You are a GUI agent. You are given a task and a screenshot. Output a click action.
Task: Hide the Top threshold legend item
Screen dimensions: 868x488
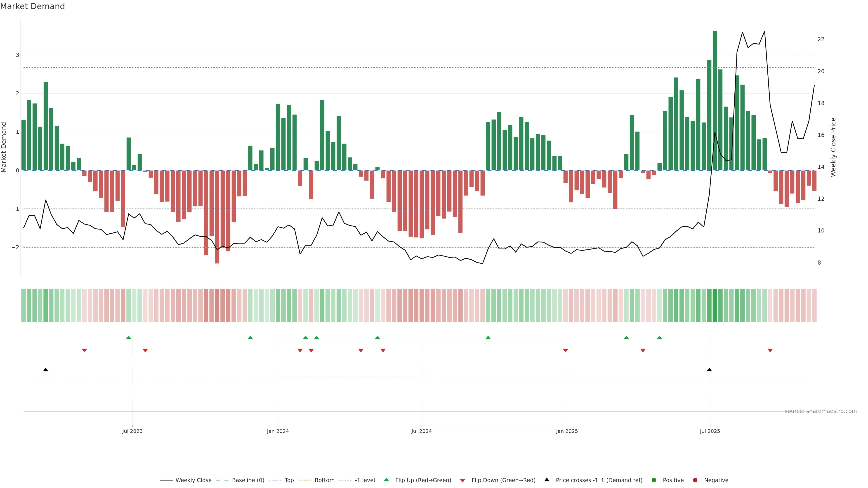[289, 480]
